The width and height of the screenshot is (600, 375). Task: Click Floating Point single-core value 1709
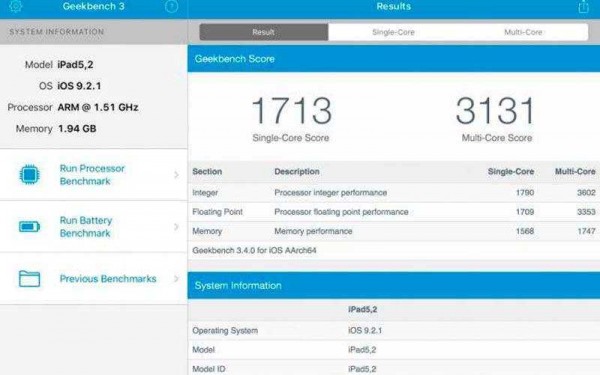pos(525,212)
